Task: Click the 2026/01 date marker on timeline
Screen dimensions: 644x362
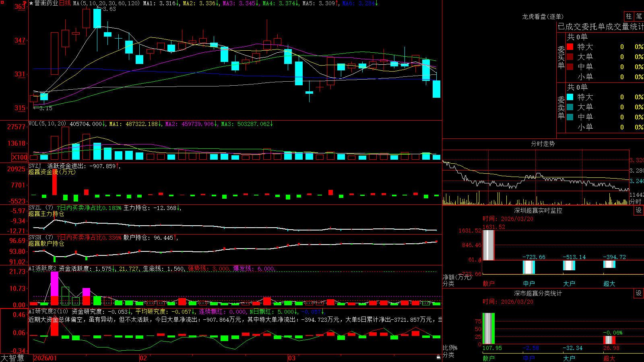Action: tap(45, 358)
